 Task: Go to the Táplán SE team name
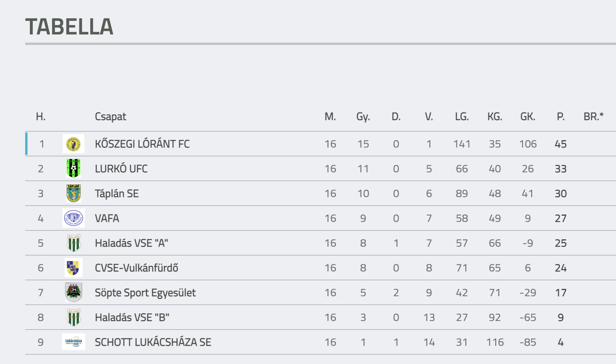coord(117,194)
